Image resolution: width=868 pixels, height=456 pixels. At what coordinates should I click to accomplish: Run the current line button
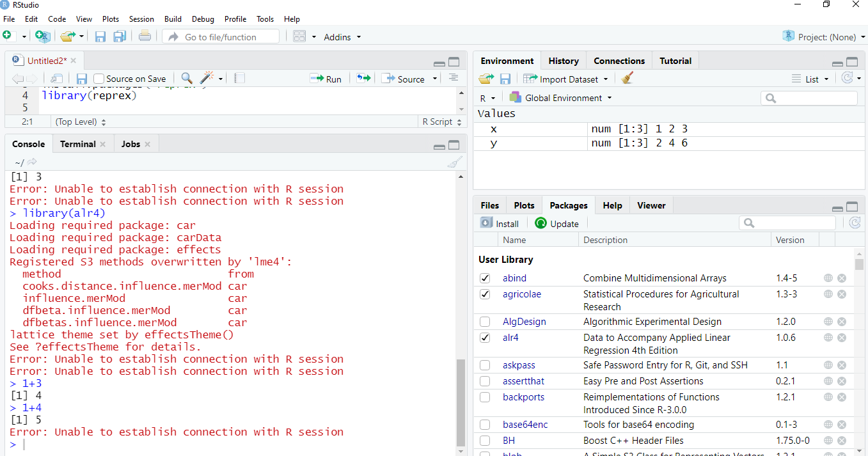326,79
